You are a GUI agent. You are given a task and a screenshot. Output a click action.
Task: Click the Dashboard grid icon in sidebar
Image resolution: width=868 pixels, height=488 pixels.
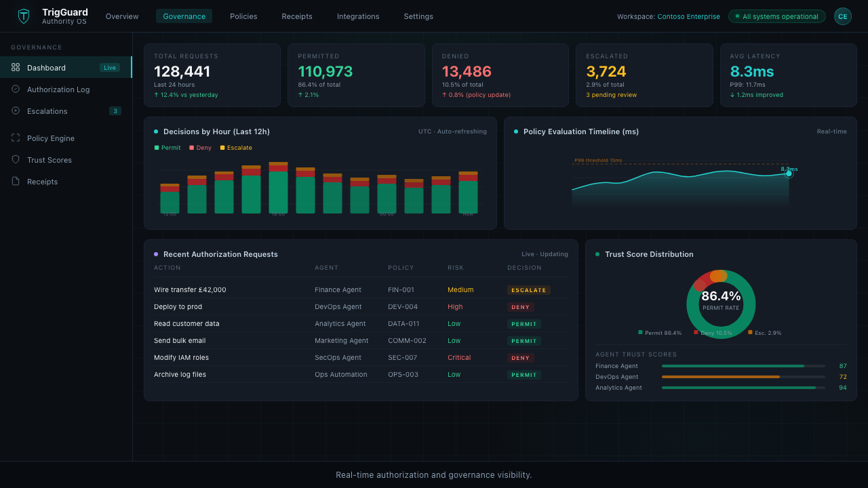click(x=16, y=67)
